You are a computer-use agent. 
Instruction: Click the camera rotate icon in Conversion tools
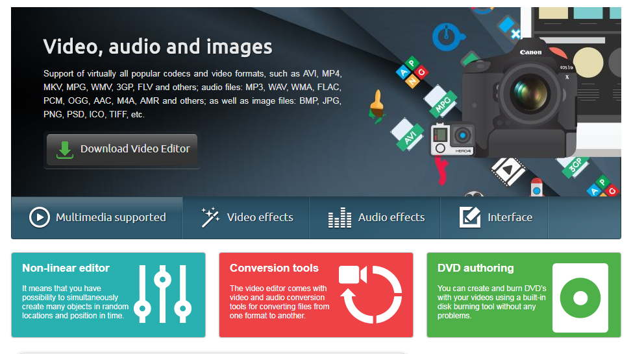click(x=370, y=294)
